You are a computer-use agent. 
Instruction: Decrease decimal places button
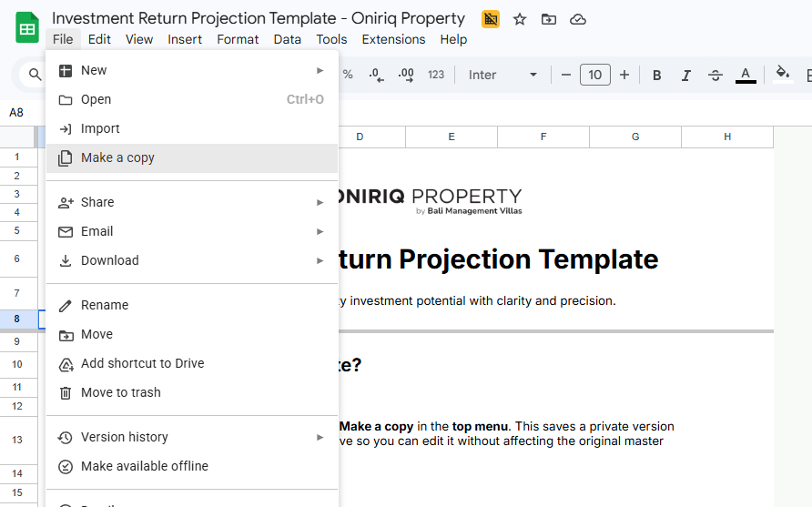coord(377,75)
